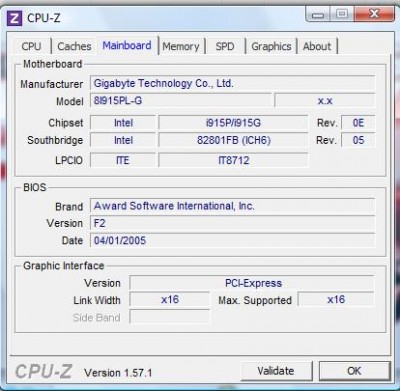
Task: Click the Graphic Interface group heading
Action: [x=64, y=266]
